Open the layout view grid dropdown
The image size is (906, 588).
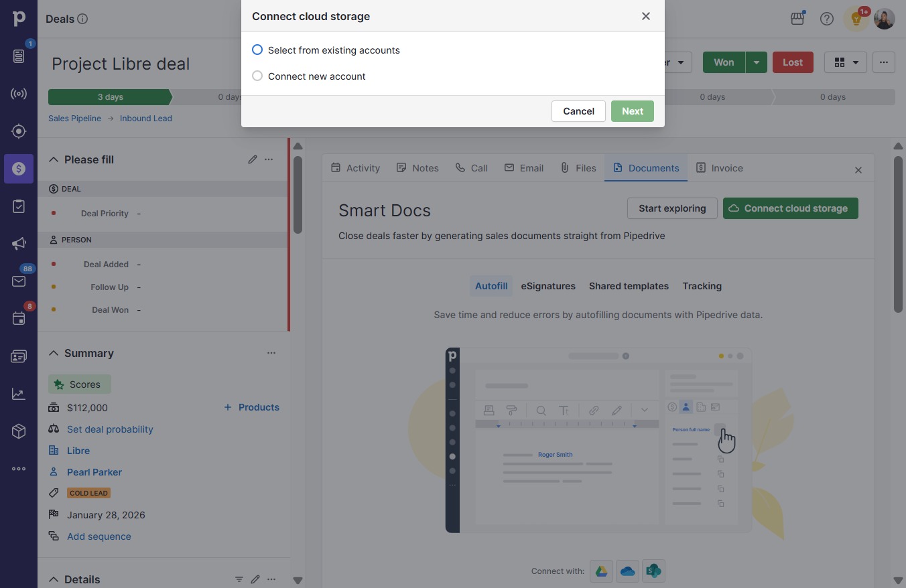pyautogui.click(x=846, y=62)
